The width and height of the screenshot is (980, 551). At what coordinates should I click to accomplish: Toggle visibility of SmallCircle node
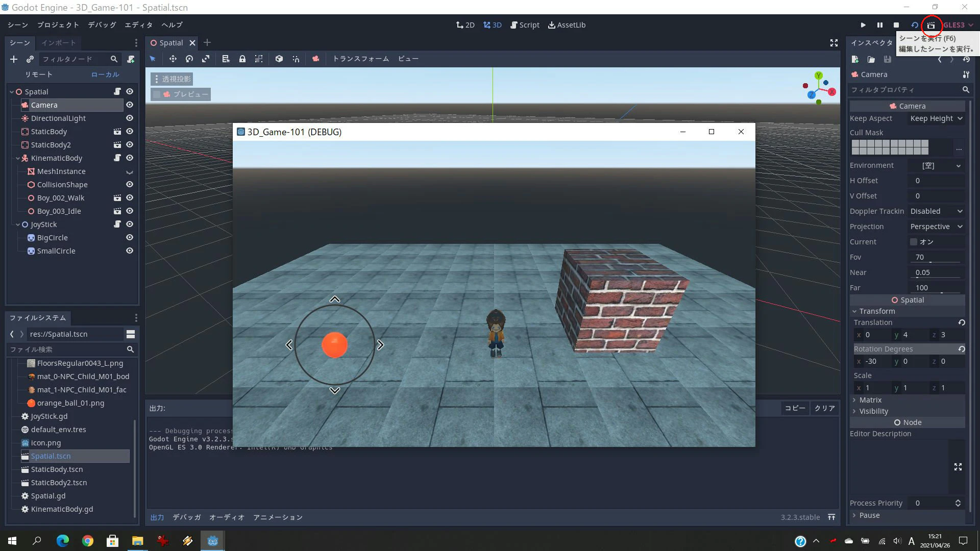pos(130,251)
